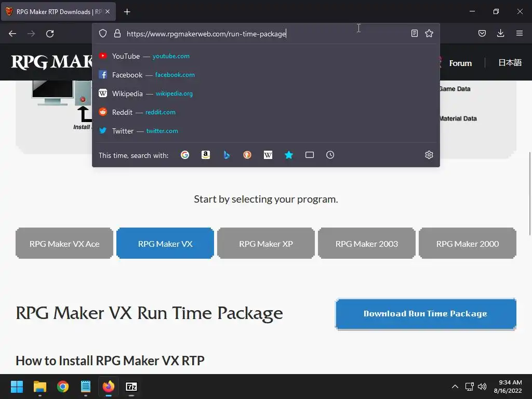Screen dimensions: 532x399
Task: Search this time with Google
Action: click(185, 155)
